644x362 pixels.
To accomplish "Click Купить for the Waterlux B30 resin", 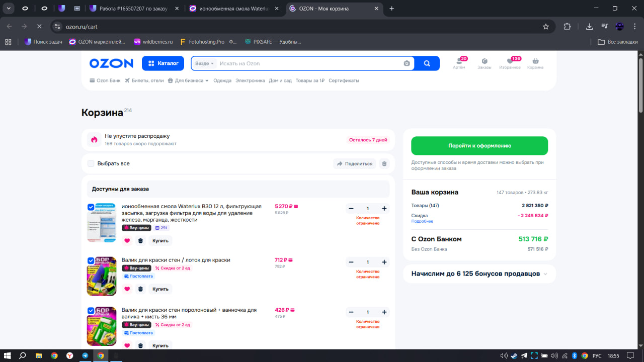I will click(x=160, y=241).
